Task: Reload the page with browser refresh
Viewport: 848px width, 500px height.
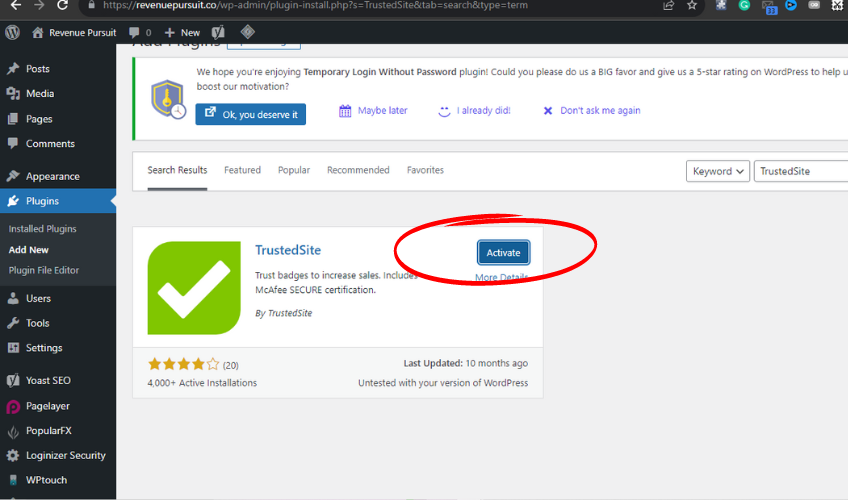Action: pyautogui.click(x=63, y=5)
